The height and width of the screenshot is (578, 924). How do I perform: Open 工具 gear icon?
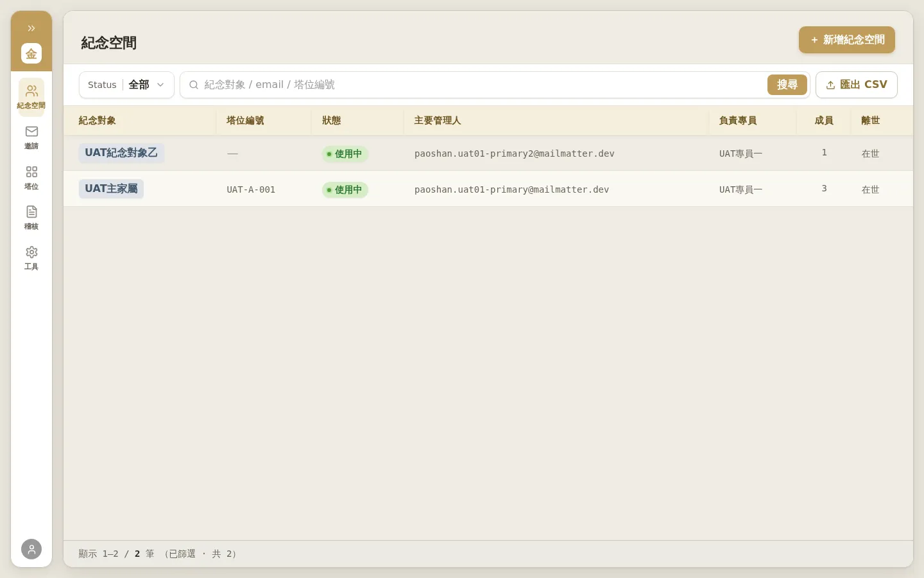pyautogui.click(x=31, y=258)
